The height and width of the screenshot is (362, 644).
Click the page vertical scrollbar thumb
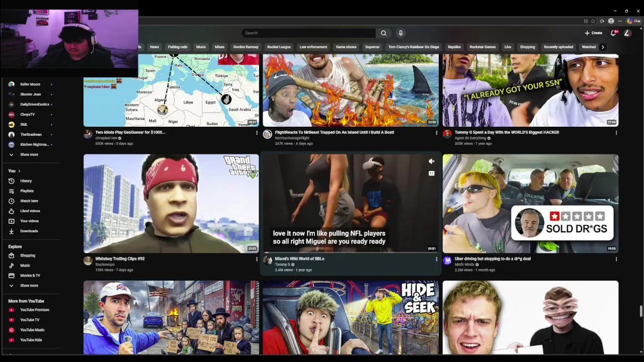point(641,311)
